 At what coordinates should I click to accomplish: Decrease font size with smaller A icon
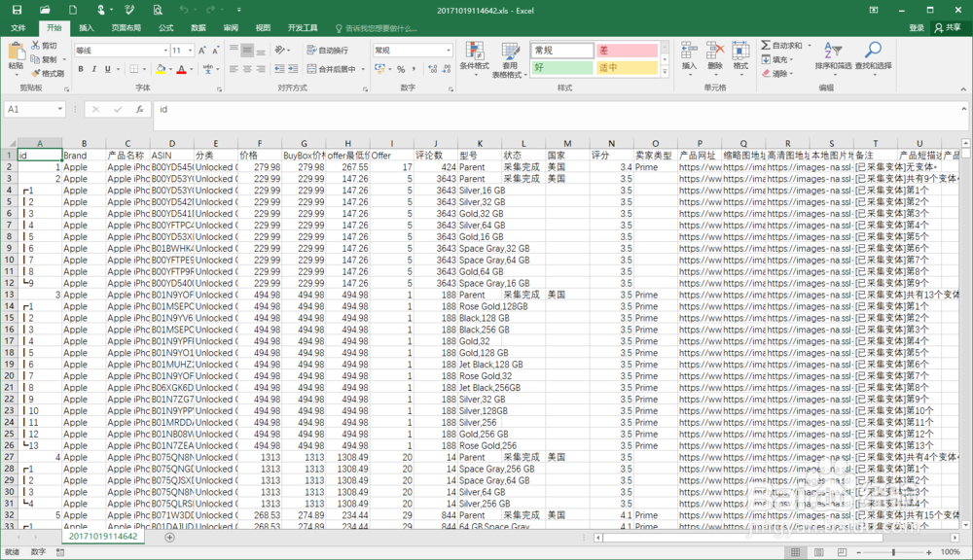215,51
